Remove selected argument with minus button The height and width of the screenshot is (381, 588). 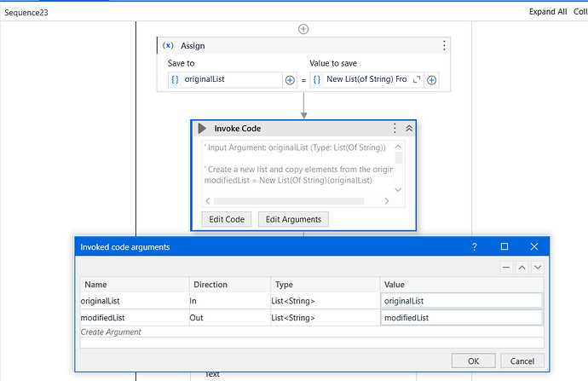click(506, 268)
